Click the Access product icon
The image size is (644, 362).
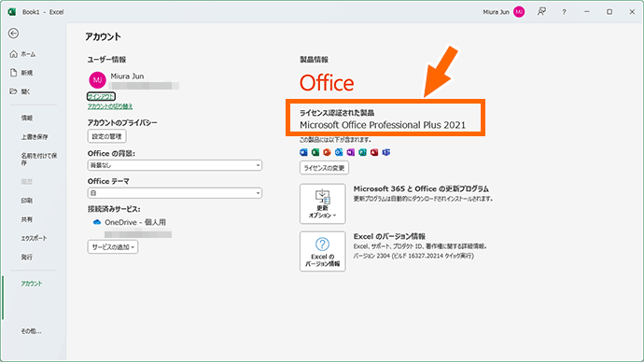374,152
